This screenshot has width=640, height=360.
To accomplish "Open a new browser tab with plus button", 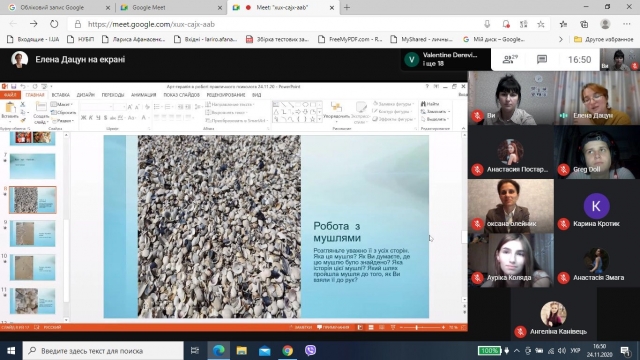I will (x=347, y=7).
